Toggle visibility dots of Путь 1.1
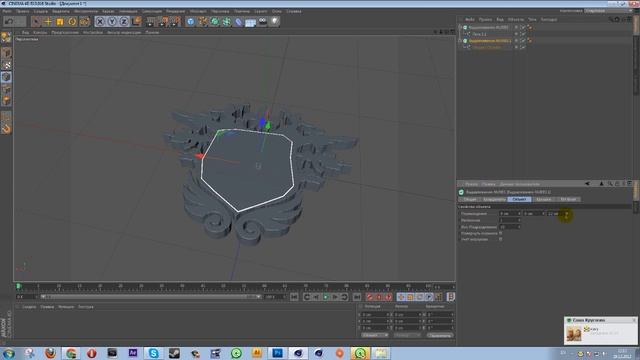 516,34
